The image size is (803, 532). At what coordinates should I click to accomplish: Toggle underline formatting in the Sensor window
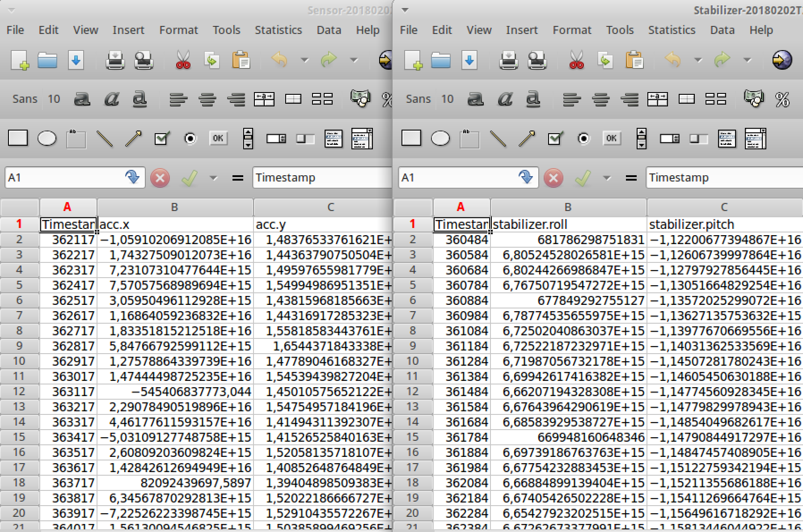pyautogui.click(x=140, y=99)
